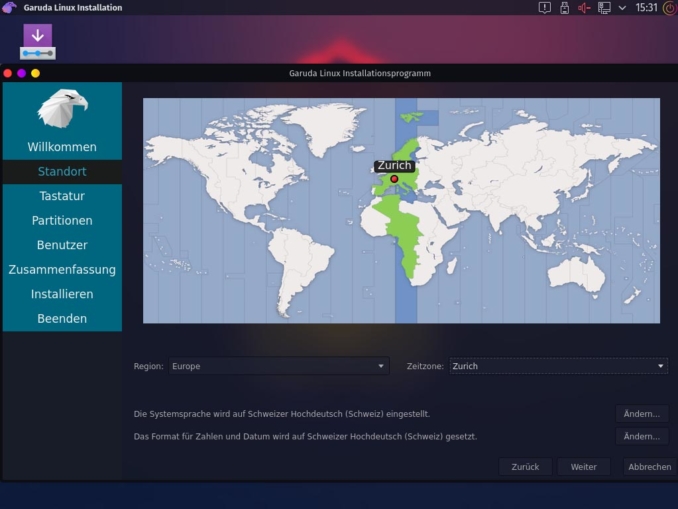Select the Willkommen step in the sidebar
This screenshot has height=509, width=678.
(x=62, y=147)
